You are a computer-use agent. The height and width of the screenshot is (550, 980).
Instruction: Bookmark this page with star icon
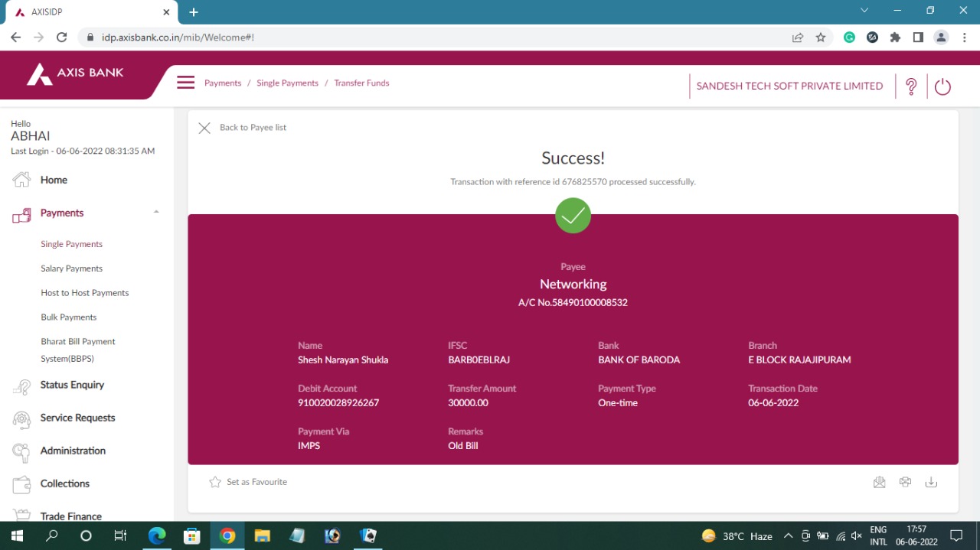pyautogui.click(x=821, y=37)
